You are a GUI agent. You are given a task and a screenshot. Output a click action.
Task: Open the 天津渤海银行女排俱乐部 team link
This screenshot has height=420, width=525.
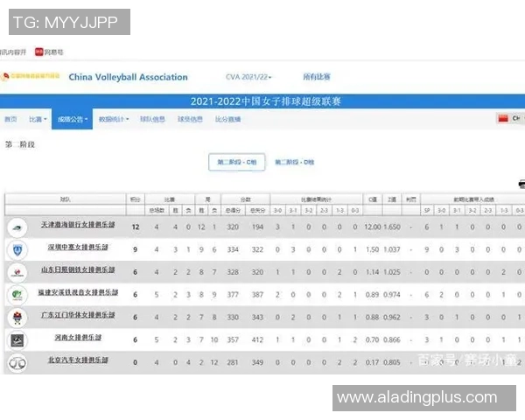(77, 227)
